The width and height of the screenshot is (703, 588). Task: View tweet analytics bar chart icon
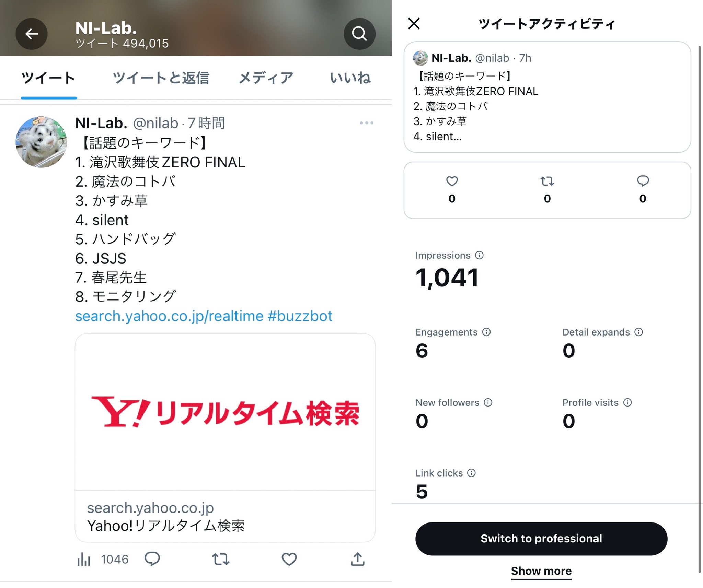(84, 559)
